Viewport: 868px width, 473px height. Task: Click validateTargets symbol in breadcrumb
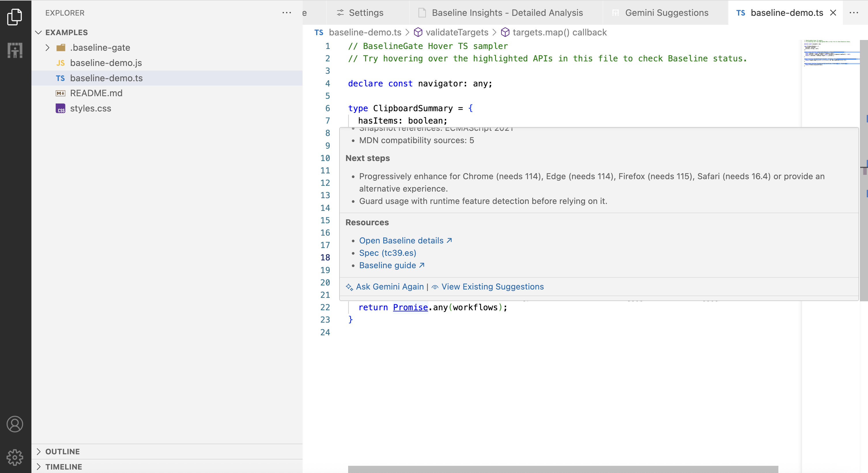click(x=456, y=32)
